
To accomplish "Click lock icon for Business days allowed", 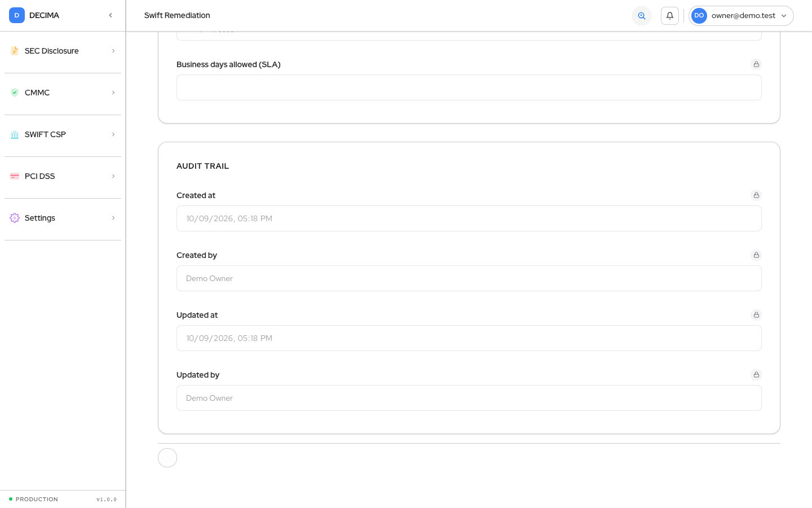I will click(756, 64).
